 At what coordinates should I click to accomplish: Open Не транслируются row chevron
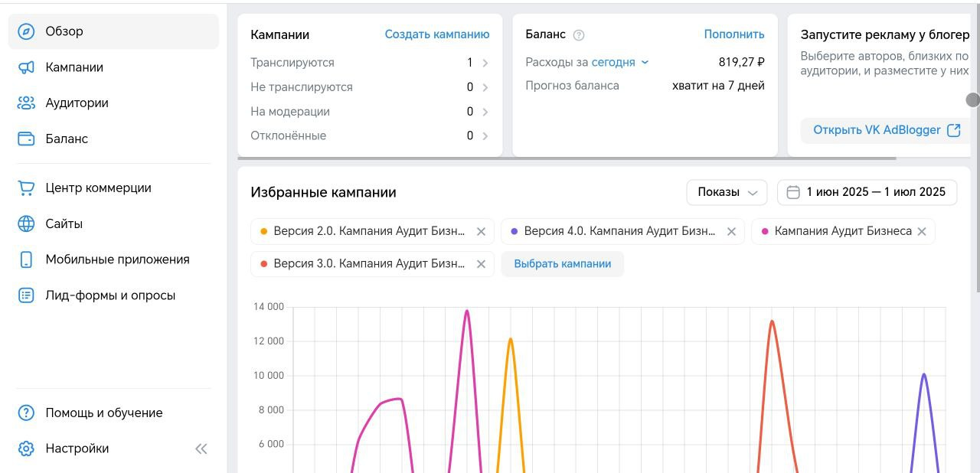pyautogui.click(x=486, y=87)
